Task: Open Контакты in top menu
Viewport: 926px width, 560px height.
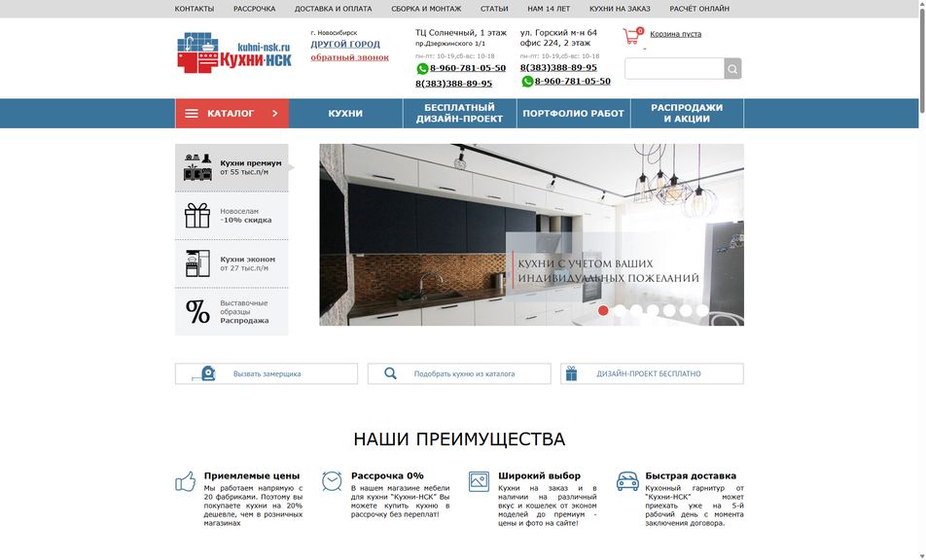Action: tap(195, 9)
